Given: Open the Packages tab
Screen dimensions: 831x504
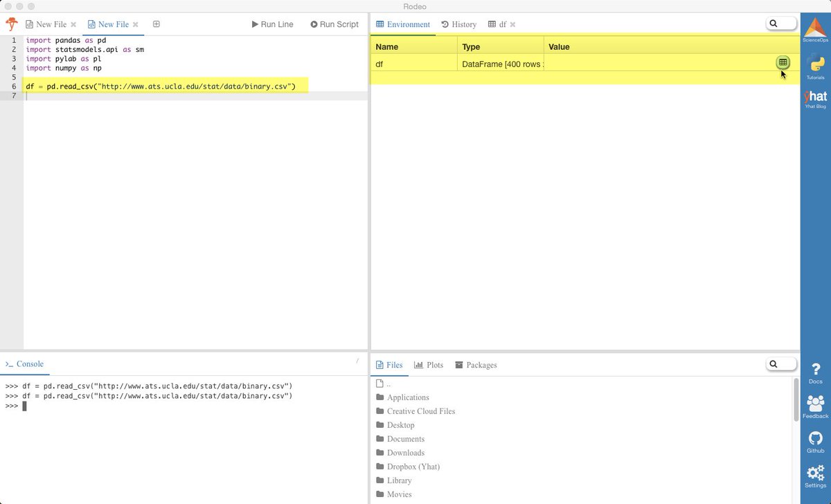Looking at the screenshot, I should point(476,365).
